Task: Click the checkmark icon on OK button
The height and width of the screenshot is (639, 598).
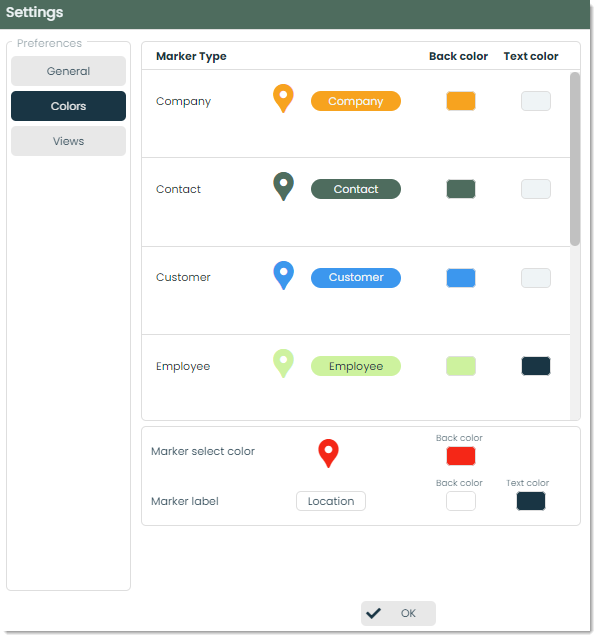Action: coord(373,613)
